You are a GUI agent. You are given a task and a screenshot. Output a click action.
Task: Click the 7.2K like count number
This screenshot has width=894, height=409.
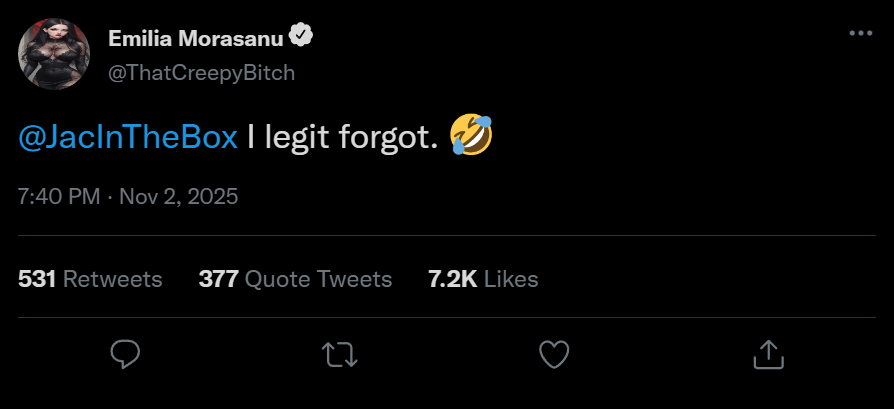452,279
